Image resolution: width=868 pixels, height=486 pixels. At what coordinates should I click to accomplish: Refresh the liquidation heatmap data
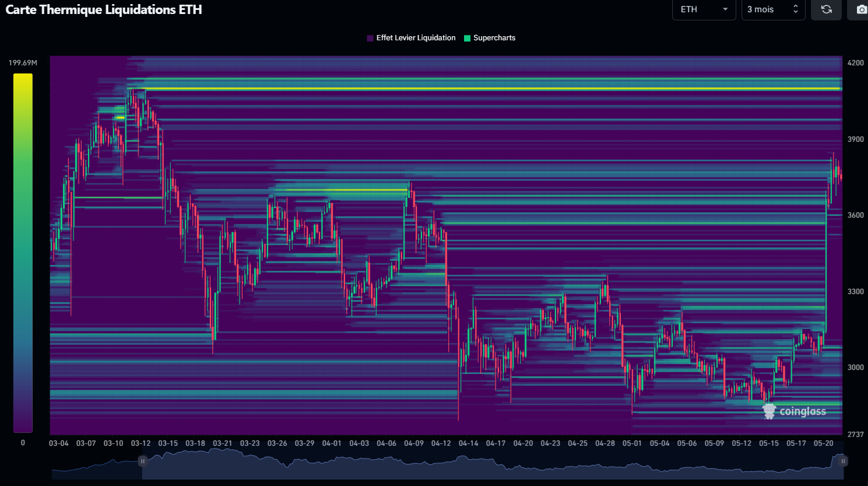click(826, 9)
